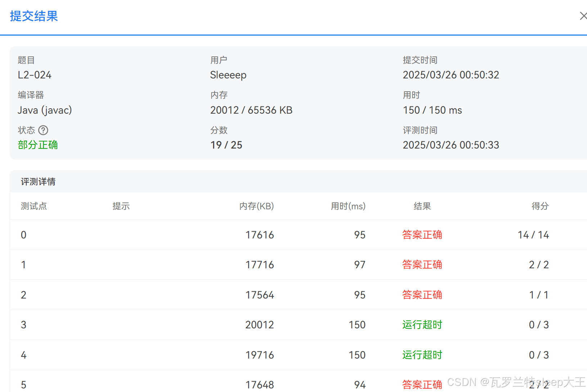Click score 0 / 3 for test point 4
The width and height of the screenshot is (587, 392).
click(x=539, y=355)
